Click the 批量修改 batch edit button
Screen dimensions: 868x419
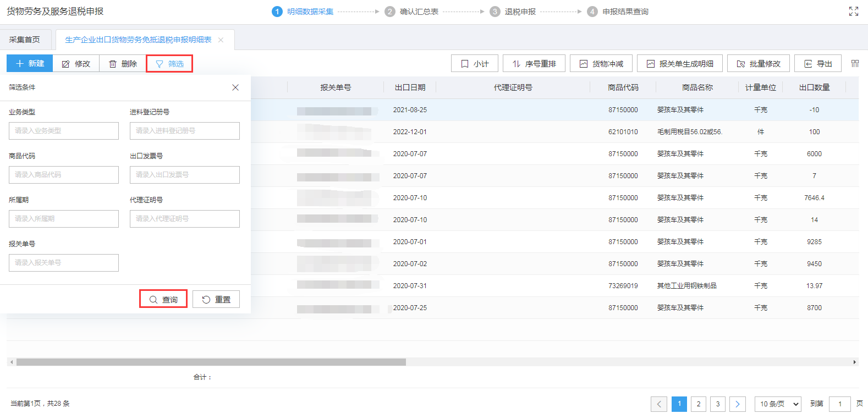pos(758,64)
